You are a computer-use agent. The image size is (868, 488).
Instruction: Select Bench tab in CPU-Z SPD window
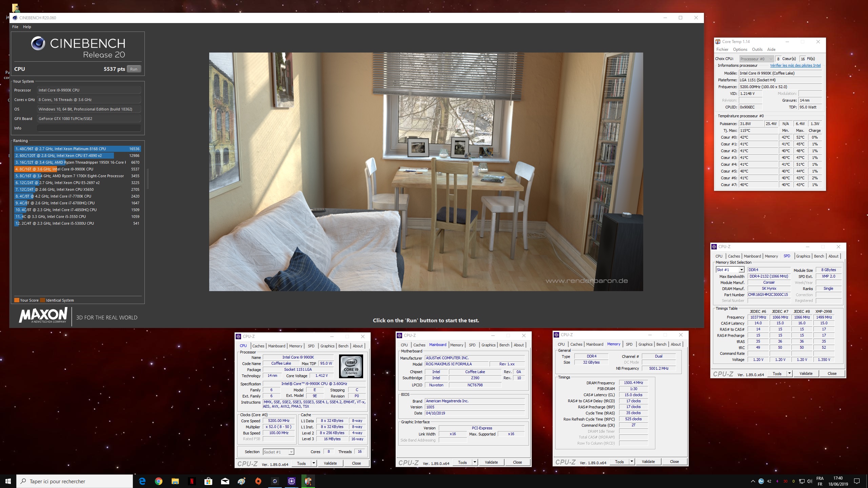(x=819, y=256)
